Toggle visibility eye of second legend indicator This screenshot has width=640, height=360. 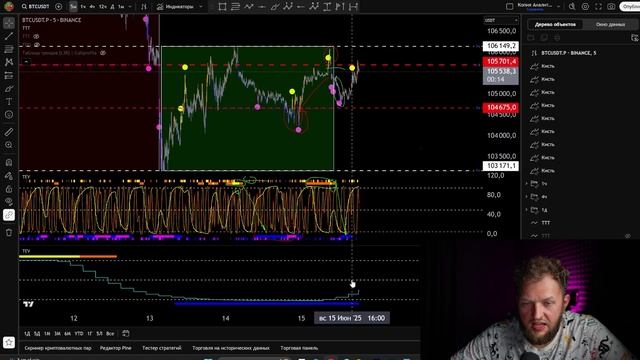36,44
